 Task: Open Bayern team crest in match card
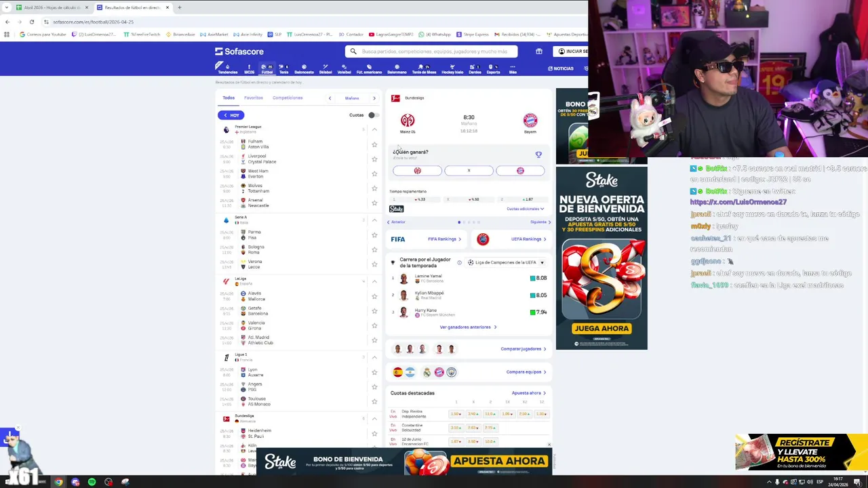(530, 121)
